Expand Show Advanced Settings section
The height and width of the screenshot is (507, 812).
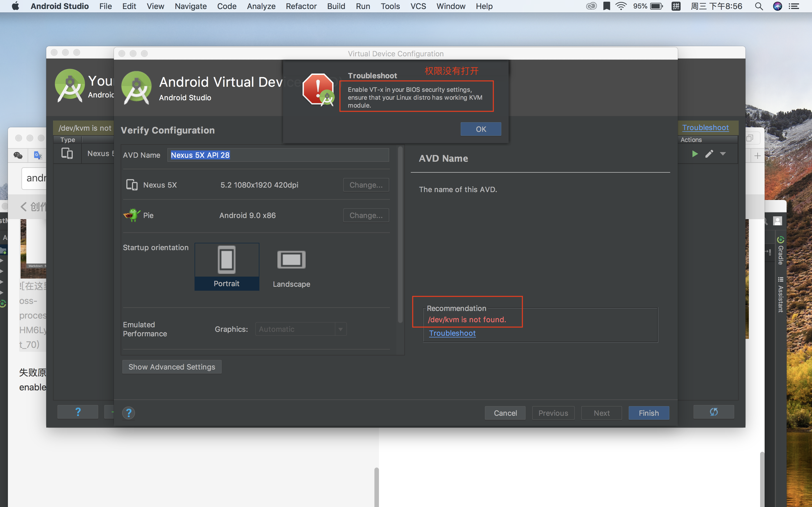[x=172, y=366]
